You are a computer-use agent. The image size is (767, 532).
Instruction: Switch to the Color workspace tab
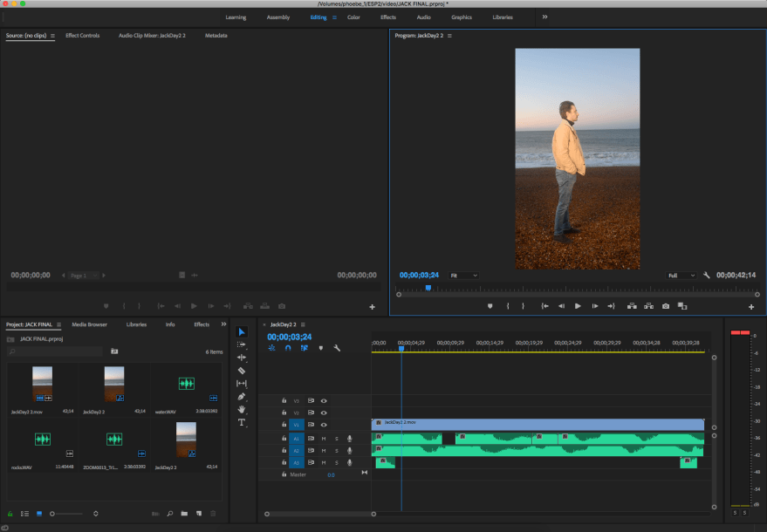click(353, 17)
